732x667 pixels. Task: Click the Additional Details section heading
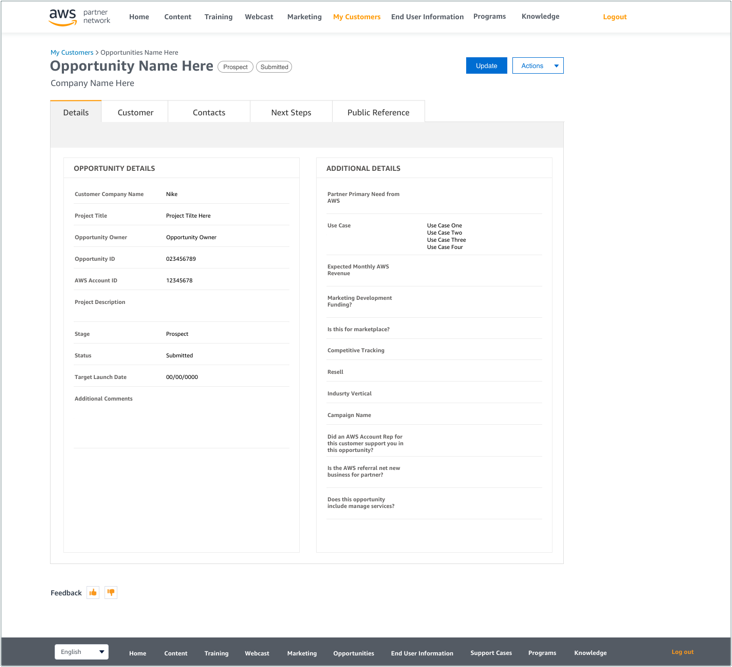tap(363, 169)
